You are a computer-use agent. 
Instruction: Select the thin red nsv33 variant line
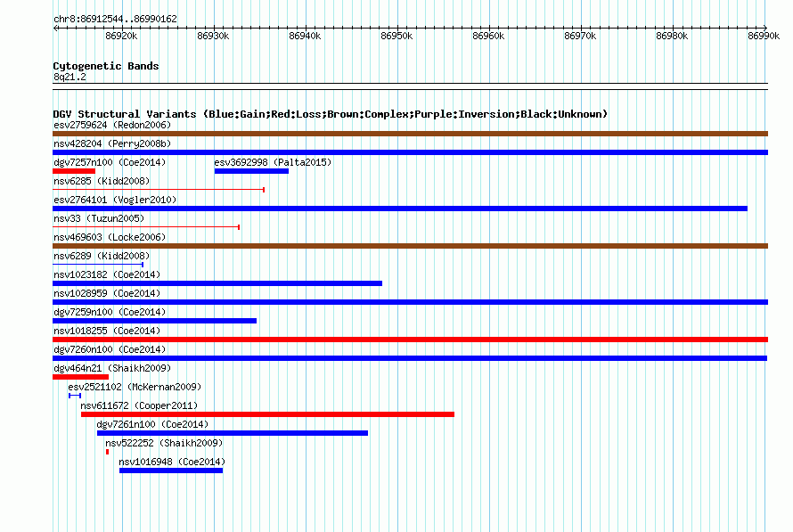click(x=146, y=227)
